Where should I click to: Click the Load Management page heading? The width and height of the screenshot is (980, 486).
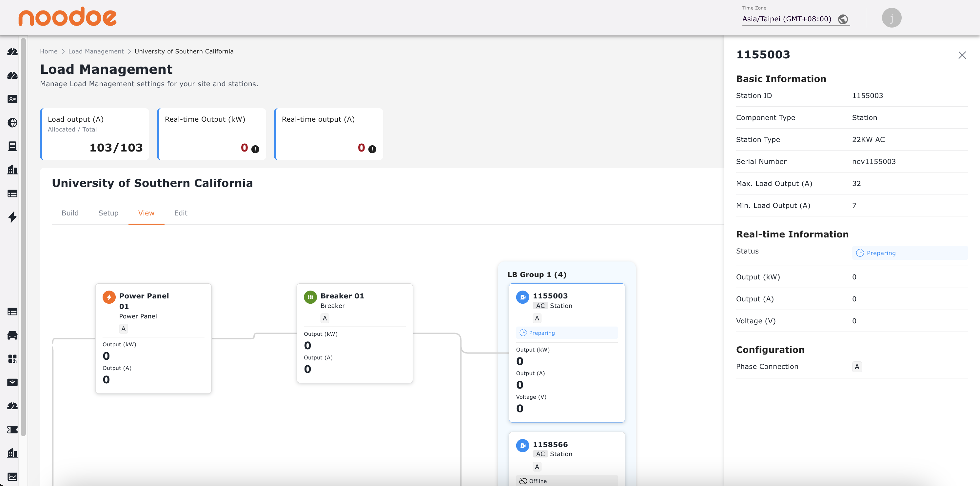click(106, 69)
